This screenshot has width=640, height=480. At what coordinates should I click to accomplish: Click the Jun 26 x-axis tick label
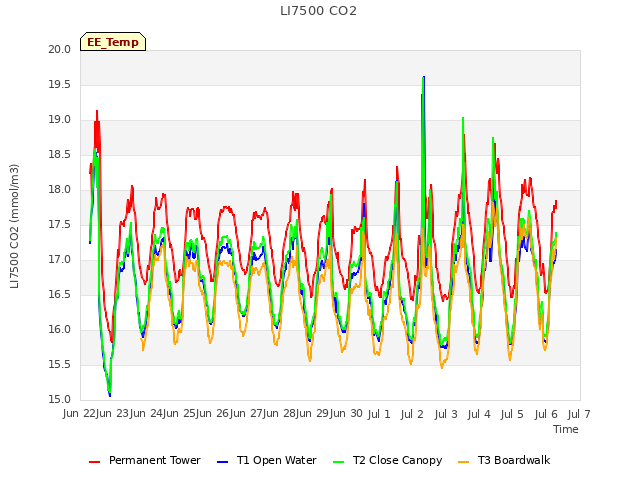[212, 414]
